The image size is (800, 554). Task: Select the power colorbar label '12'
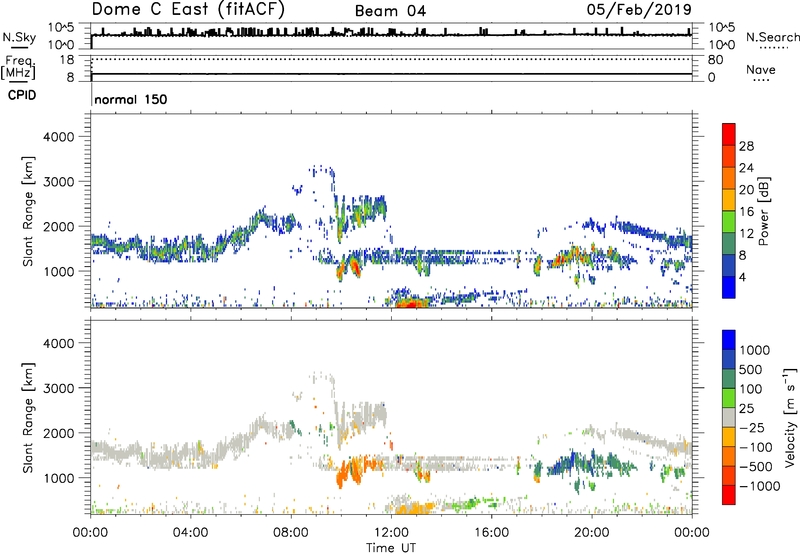746,234
